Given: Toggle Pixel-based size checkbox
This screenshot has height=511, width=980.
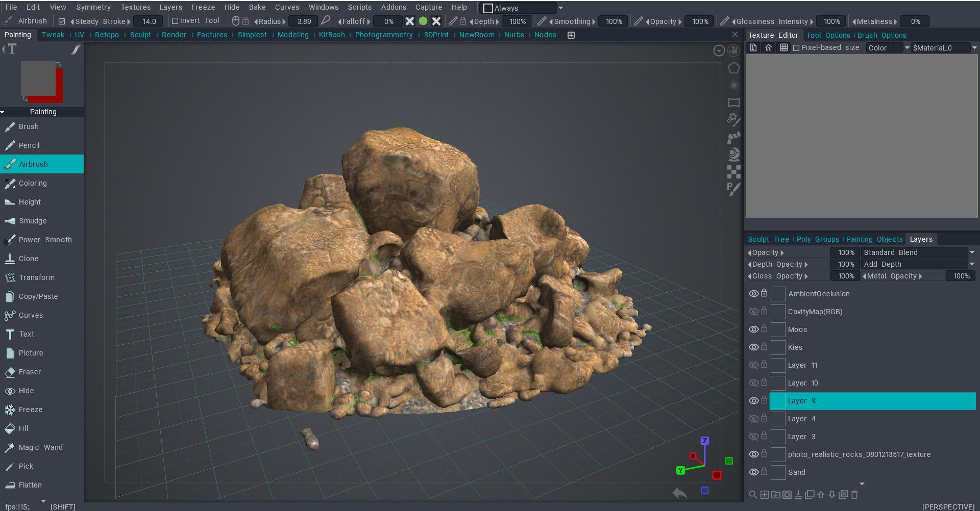Looking at the screenshot, I should (796, 48).
